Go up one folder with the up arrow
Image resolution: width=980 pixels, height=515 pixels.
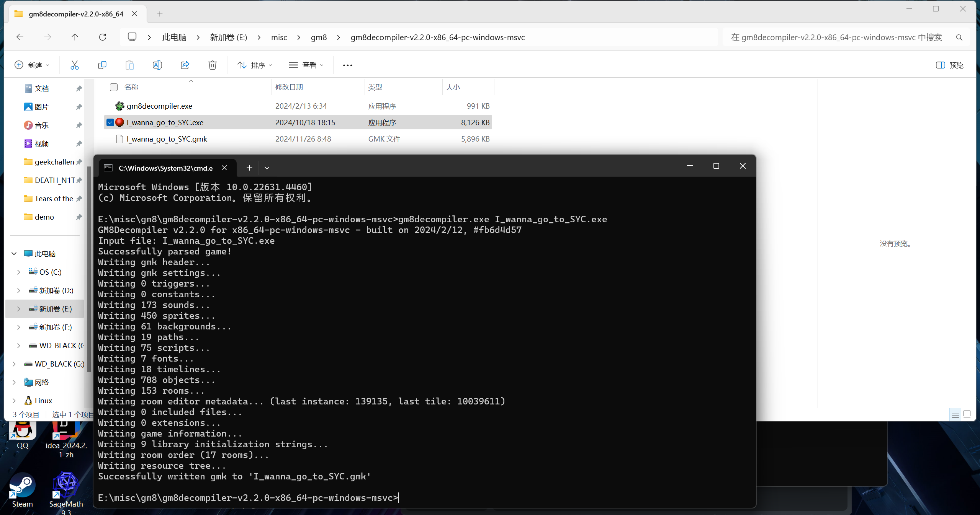coord(75,37)
